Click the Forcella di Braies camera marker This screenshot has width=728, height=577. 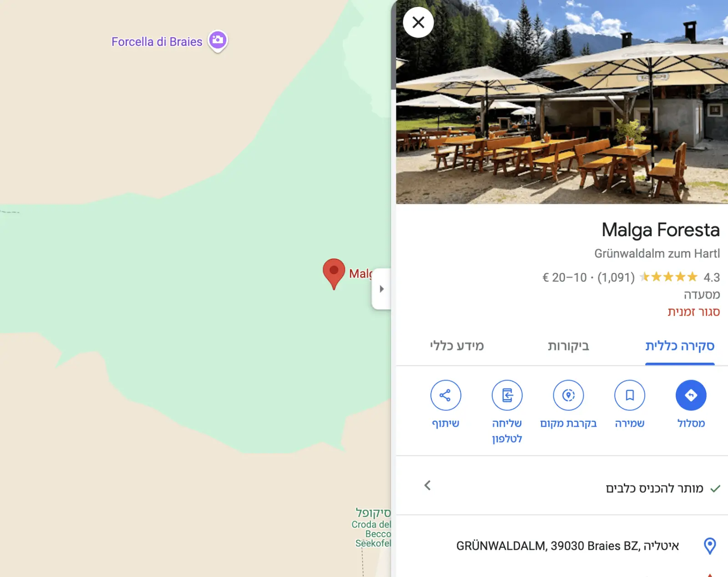[x=218, y=40]
